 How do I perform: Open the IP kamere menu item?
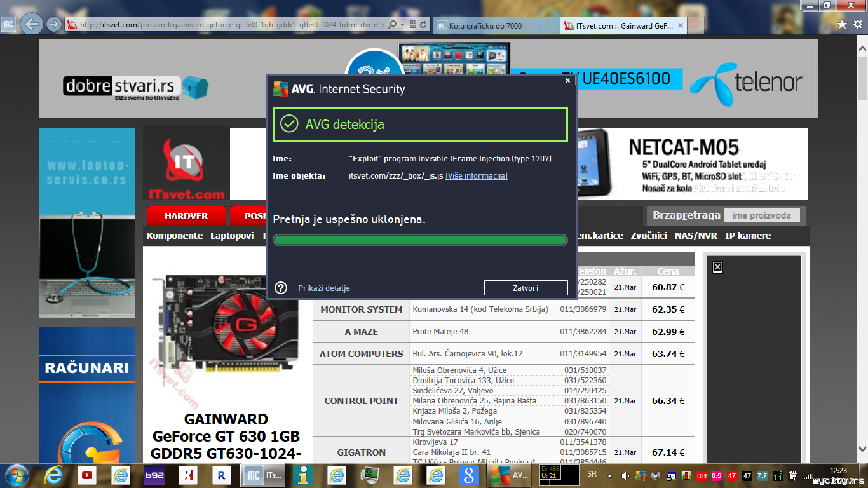pos(748,236)
